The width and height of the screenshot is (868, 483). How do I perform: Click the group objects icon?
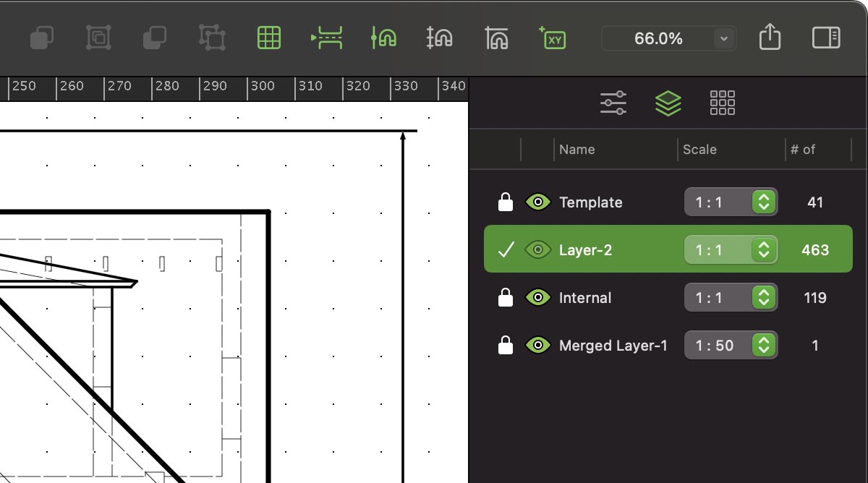tap(98, 38)
